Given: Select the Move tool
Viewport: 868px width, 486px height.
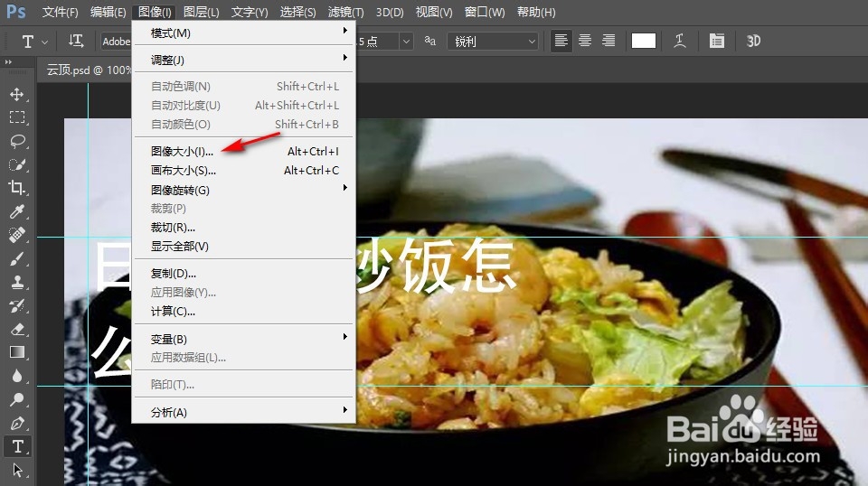Looking at the screenshot, I should (x=16, y=94).
